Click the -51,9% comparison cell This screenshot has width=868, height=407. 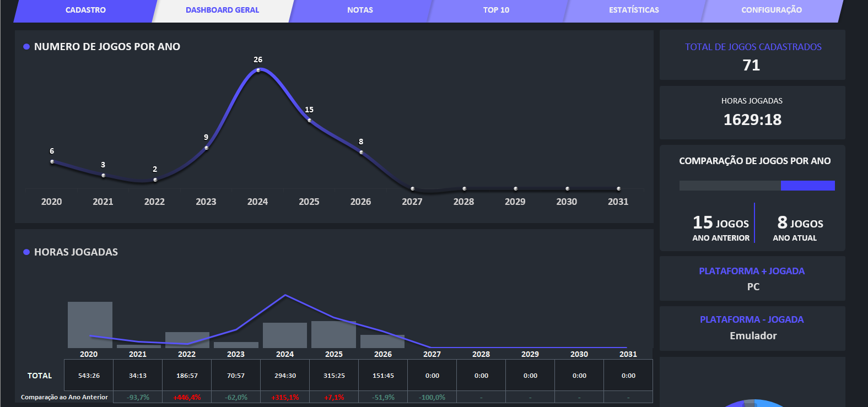[x=383, y=397]
